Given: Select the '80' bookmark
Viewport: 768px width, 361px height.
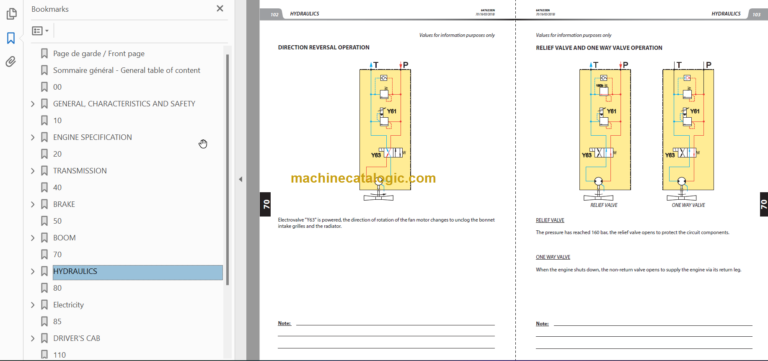Looking at the screenshot, I should tap(57, 288).
